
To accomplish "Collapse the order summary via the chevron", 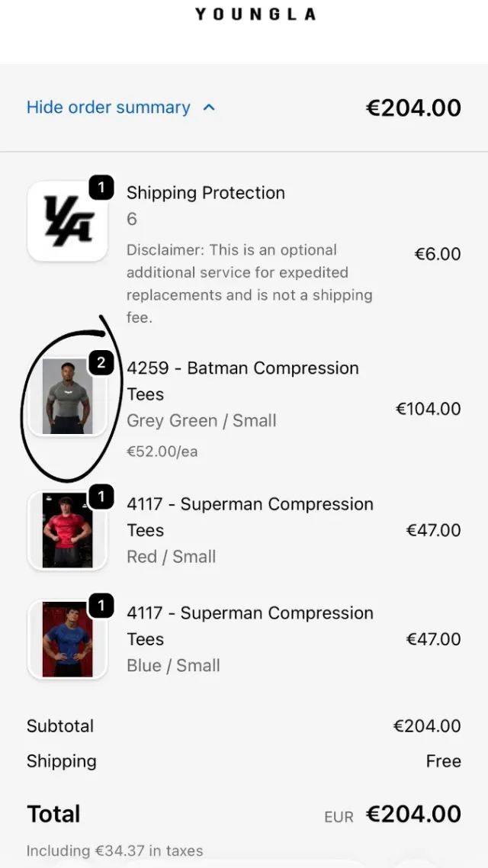I will 207,108.
